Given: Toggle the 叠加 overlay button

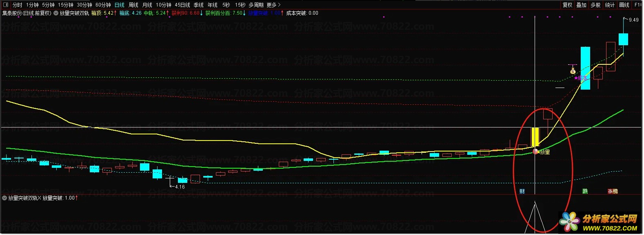Looking at the screenshot, I should click(581, 5).
